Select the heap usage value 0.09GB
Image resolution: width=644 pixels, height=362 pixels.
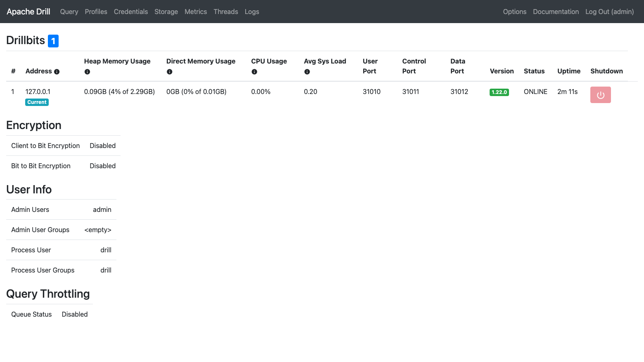point(119,92)
